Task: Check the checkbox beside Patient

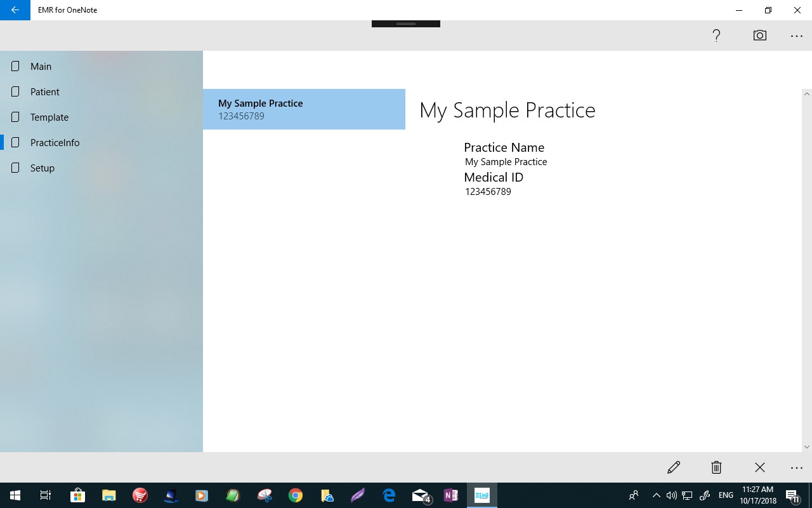Action: 15,91
